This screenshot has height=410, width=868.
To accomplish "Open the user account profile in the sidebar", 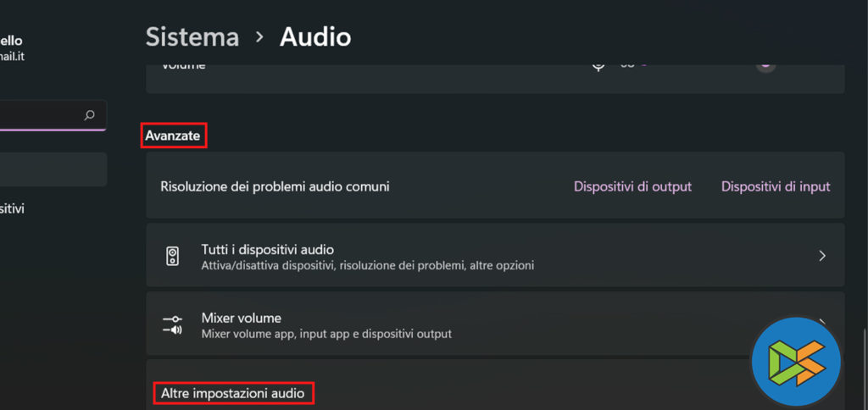I will (x=12, y=47).
